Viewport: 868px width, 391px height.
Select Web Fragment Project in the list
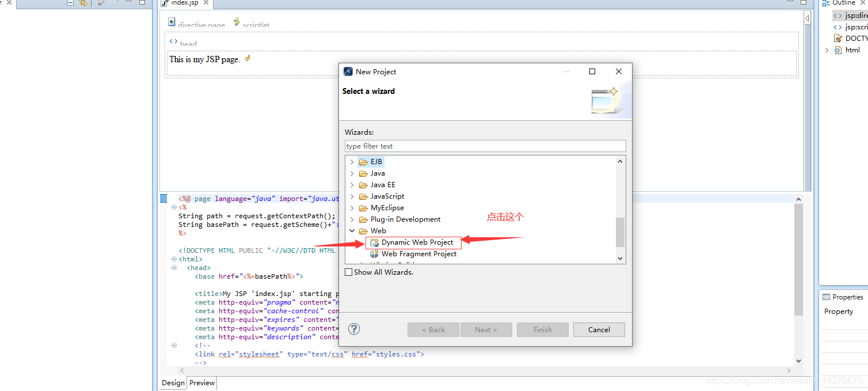(x=419, y=254)
